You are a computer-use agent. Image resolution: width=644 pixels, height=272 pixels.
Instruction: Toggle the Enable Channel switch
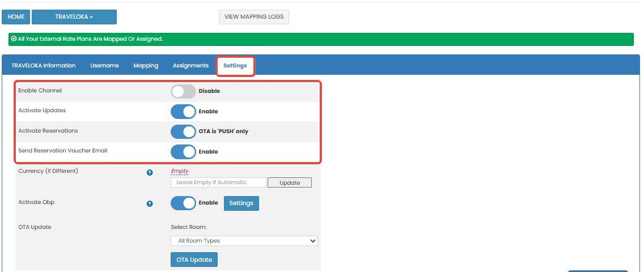point(183,91)
